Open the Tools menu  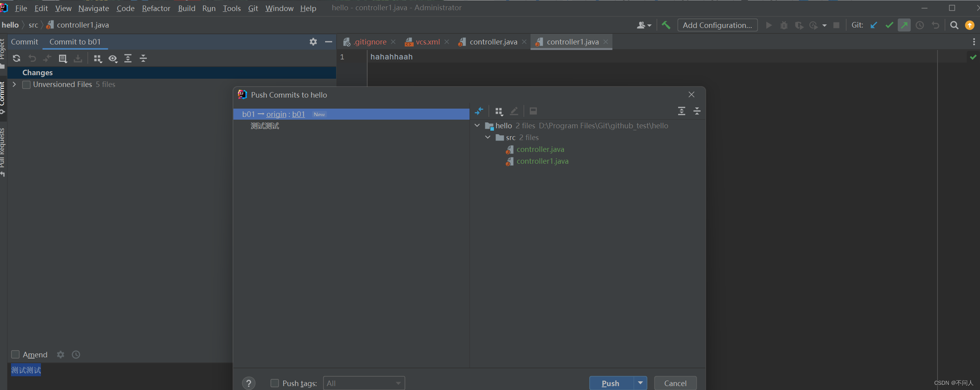232,8
